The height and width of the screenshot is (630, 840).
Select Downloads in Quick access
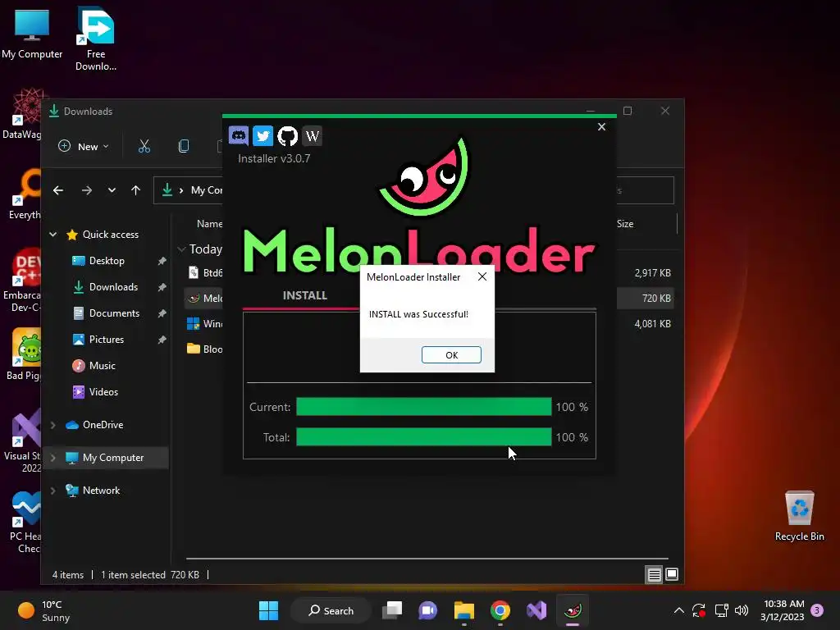(113, 286)
